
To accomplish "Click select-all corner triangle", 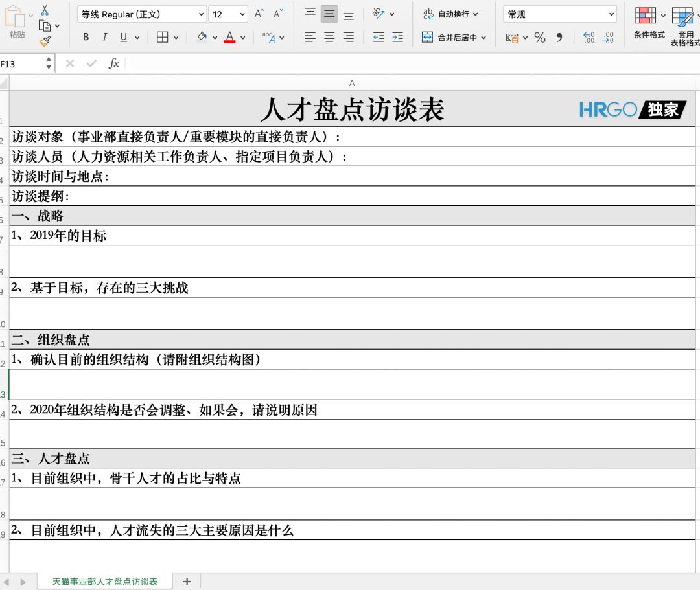I will click(x=4, y=82).
